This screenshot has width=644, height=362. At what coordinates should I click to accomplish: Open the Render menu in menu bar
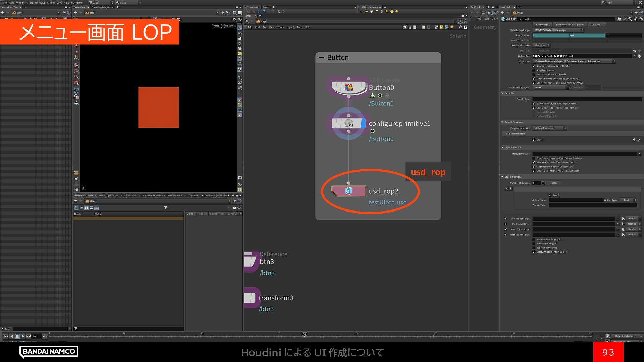pyautogui.click(x=20, y=2)
